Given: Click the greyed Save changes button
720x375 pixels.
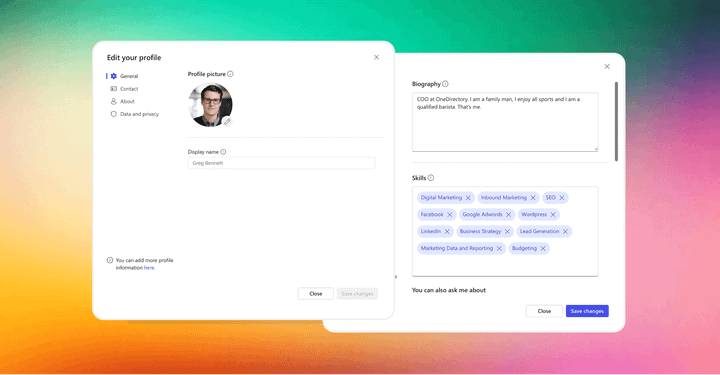Looking at the screenshot, I should (357, 294).
